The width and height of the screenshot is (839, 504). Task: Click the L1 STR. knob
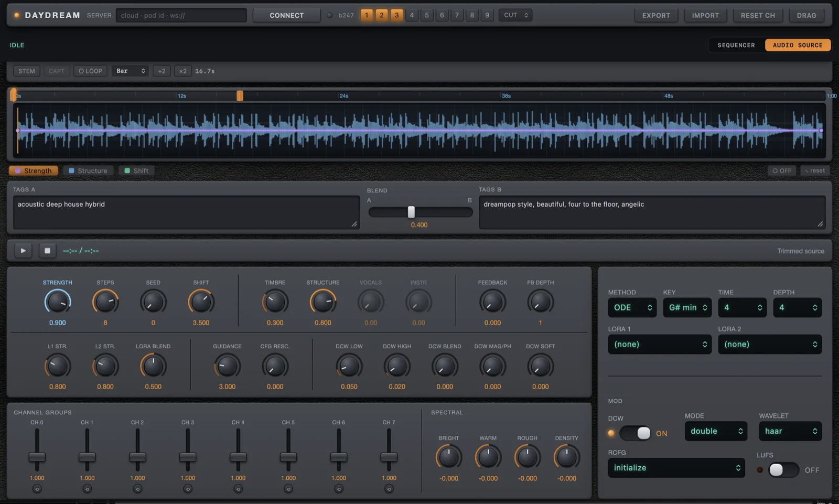click(58, 366)
